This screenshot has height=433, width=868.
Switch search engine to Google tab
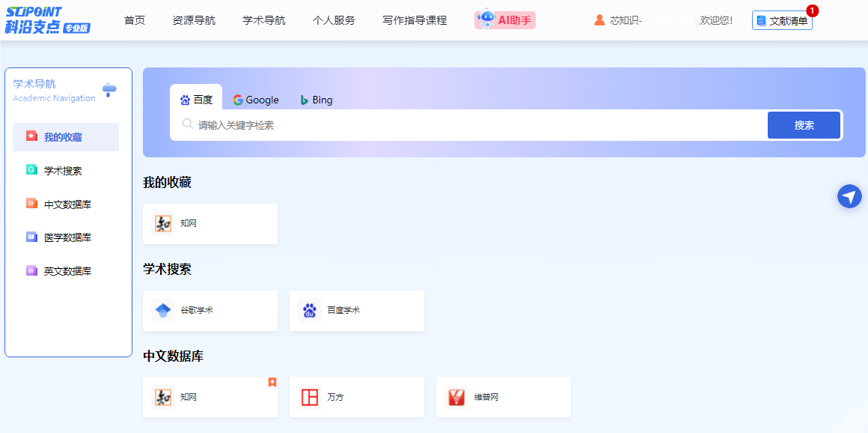[255, 100]
